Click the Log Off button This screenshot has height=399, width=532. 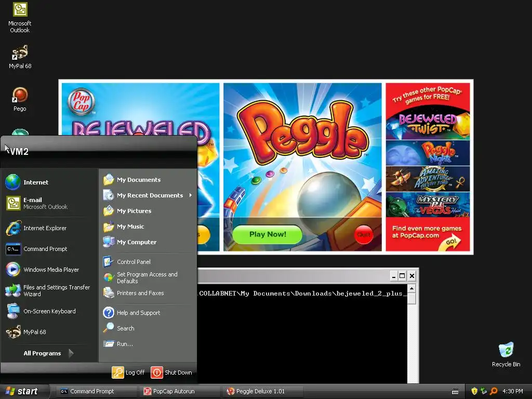(x=128, y=372)
